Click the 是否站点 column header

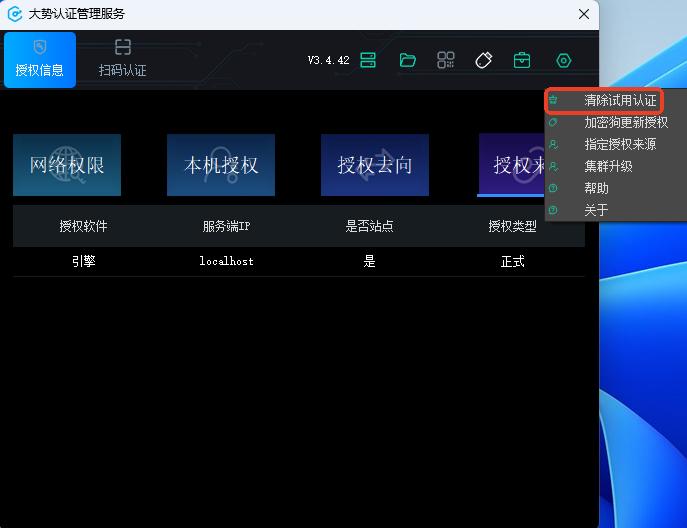point(369,226)
